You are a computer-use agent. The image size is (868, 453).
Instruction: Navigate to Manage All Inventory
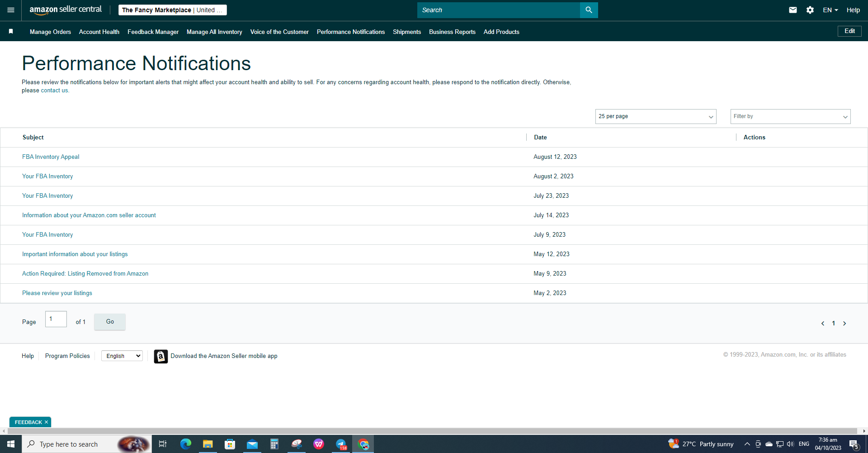tap(214, 32)
